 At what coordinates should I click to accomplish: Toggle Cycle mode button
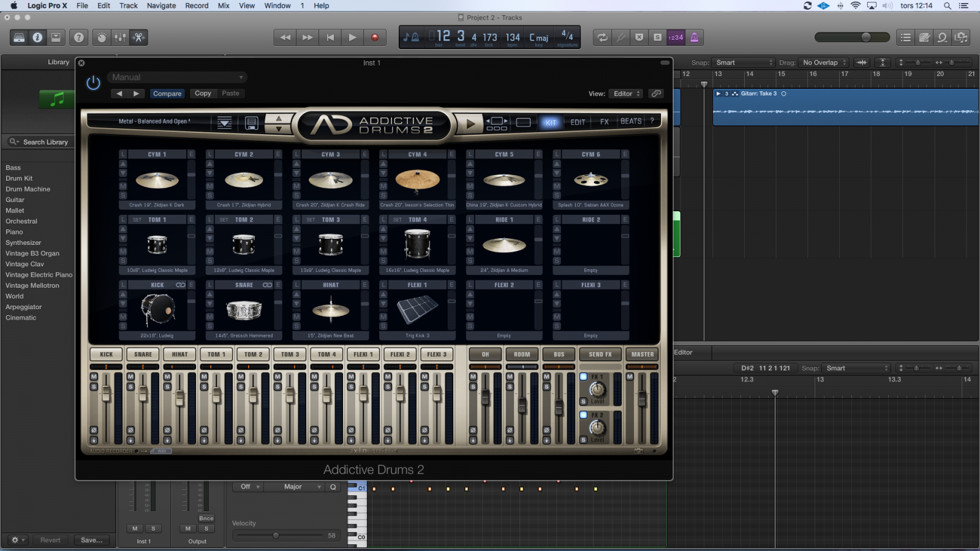pyautogui.click(x=603, y=37)
